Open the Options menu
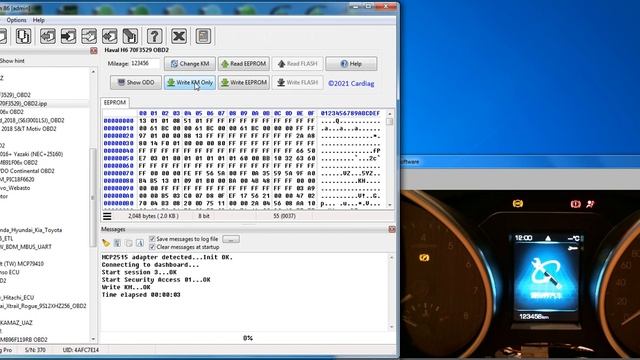 pos(16,20)
